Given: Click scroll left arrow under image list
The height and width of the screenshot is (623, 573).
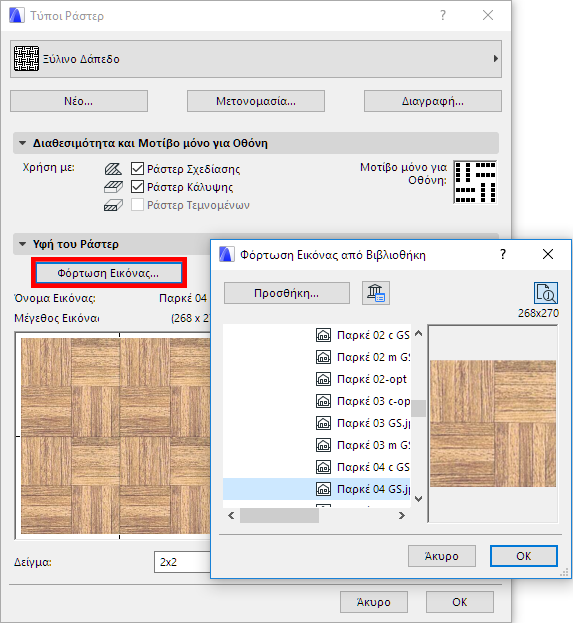Looking at the screenshot, I should tap(231, 515).
